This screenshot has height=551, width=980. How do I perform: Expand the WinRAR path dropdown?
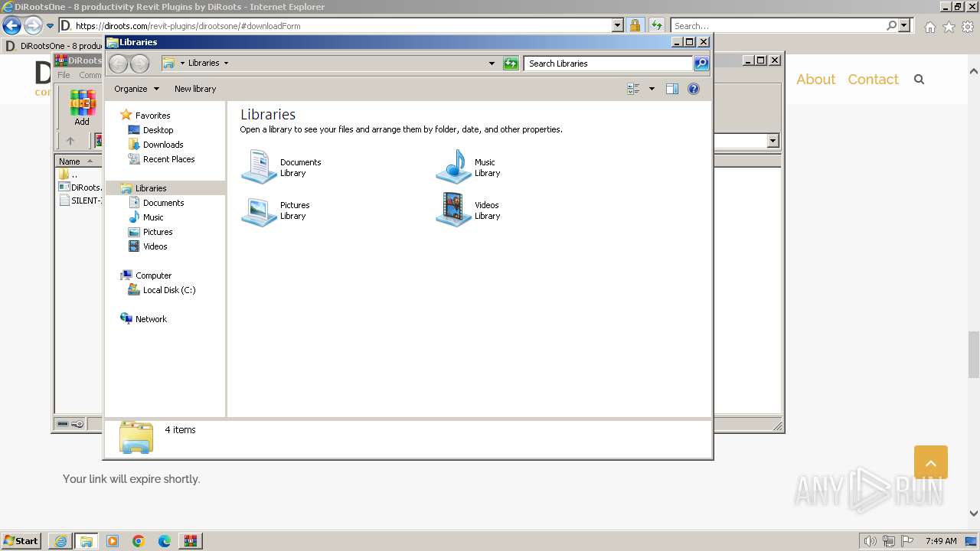773,141
